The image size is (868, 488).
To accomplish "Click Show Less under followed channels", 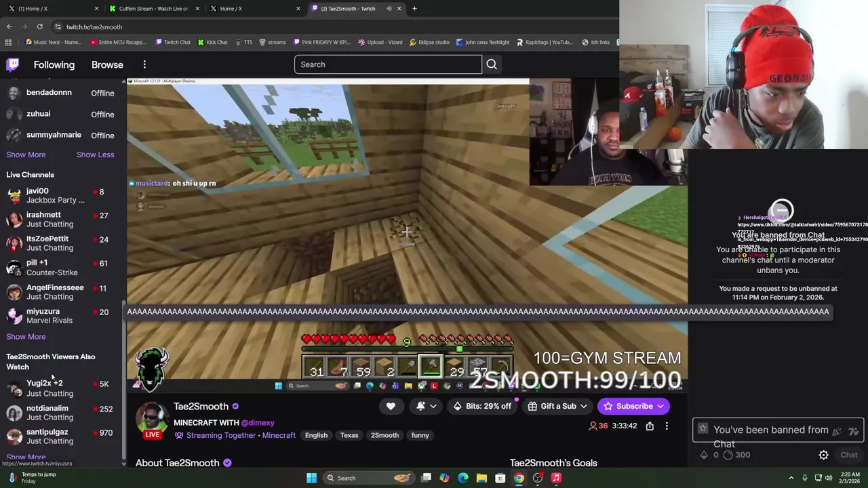I will (x=95, y=155).
